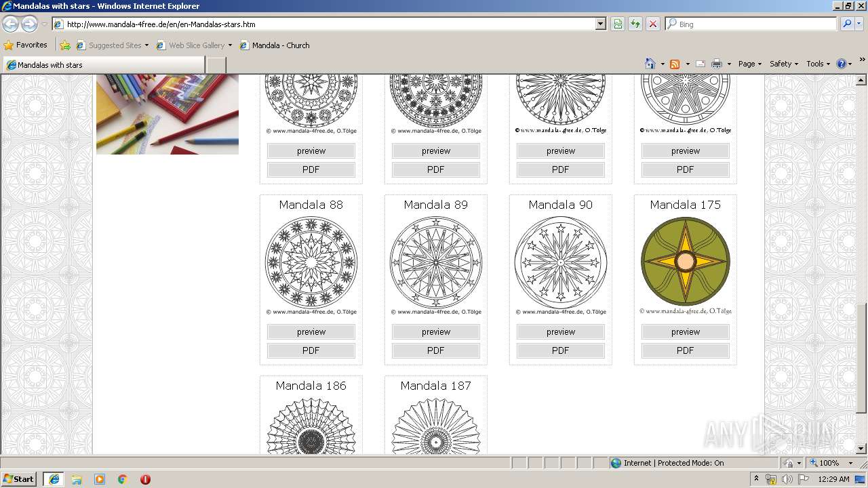Open Windows Explorer folder icon in taskbar

(77, 479)
